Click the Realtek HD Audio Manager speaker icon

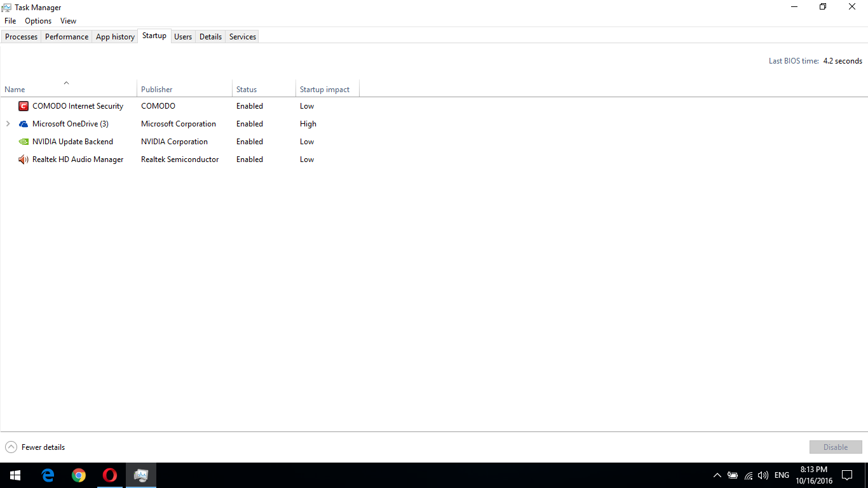coord(24,159)
